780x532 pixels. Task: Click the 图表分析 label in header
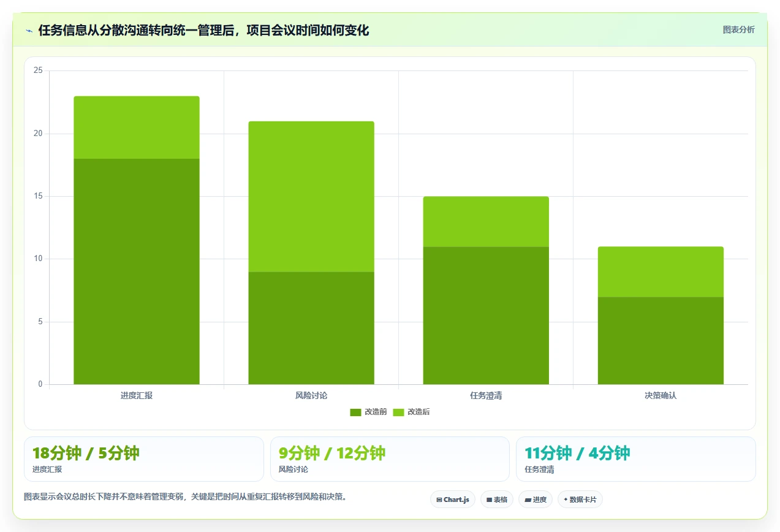click(x=738, y=29)
